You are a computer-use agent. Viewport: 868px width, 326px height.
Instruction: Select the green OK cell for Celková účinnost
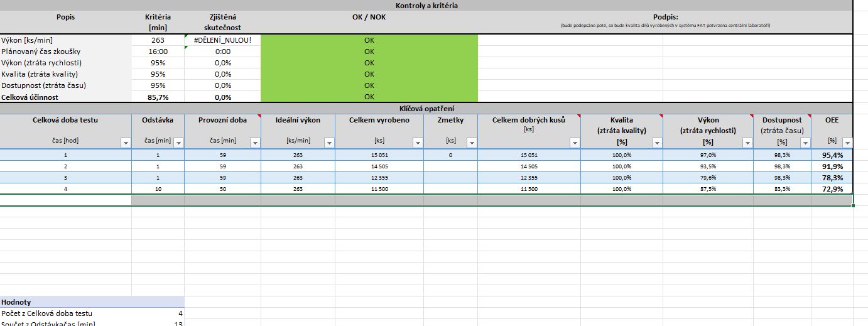(369, 97)
